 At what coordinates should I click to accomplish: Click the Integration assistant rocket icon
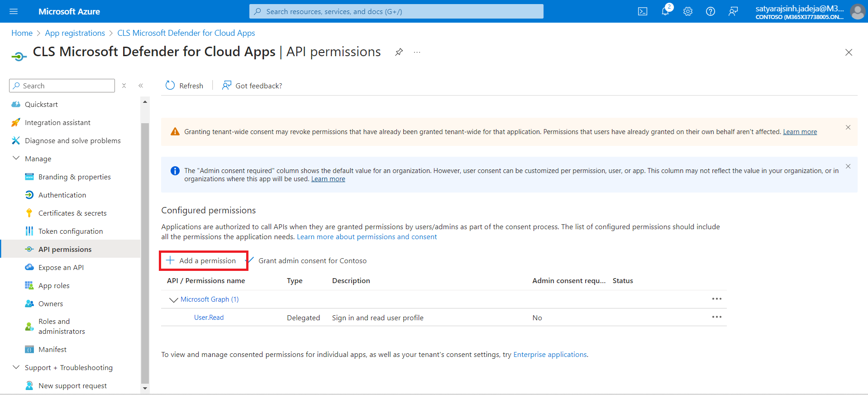tap(16, 122)
